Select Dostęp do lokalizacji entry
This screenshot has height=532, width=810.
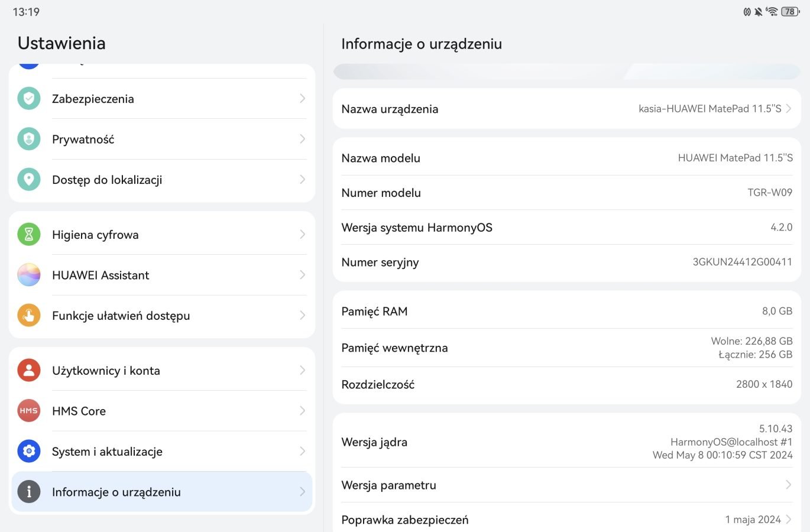pos(162,180)
